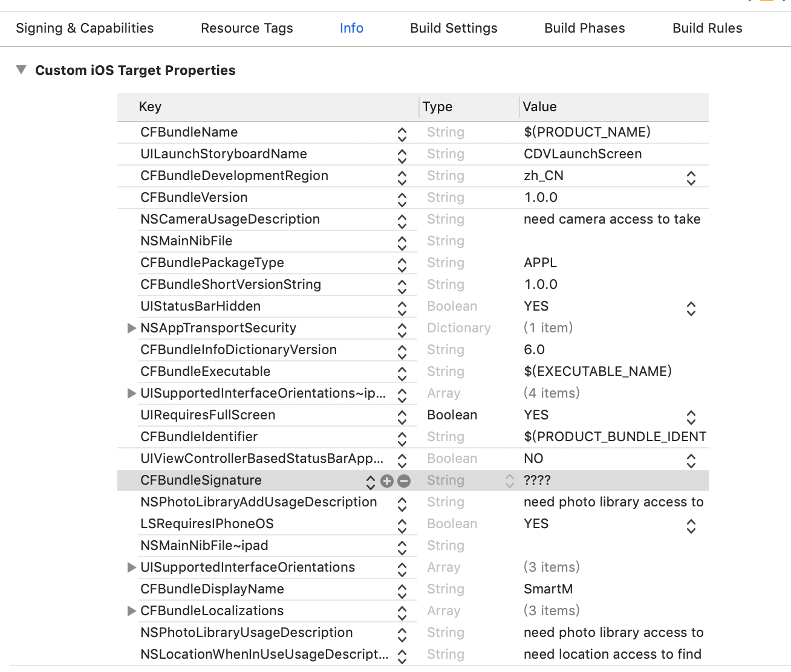Toggle the UIStatusBarHidden YES value

tap(691, 308)
